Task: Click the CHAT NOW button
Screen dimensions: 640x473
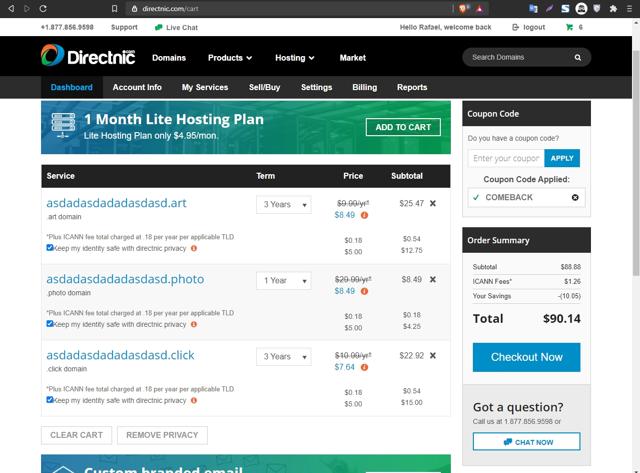Action: 527,442
